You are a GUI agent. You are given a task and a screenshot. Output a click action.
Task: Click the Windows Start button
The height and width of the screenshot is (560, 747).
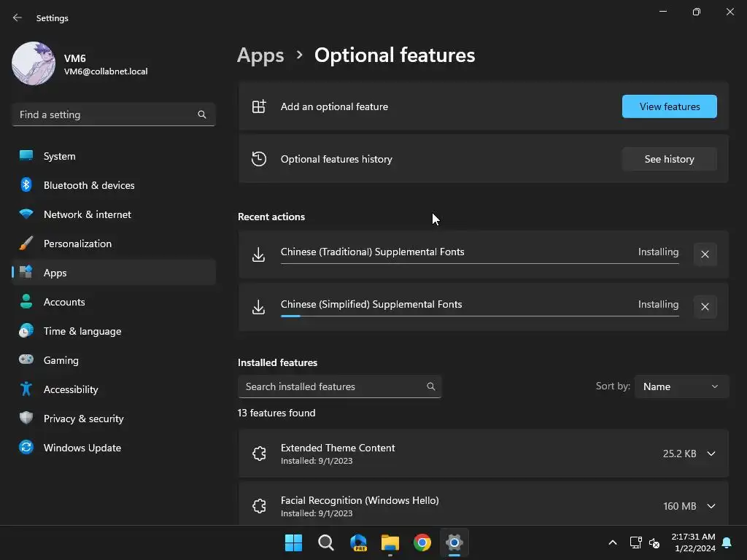pos(293,542)
